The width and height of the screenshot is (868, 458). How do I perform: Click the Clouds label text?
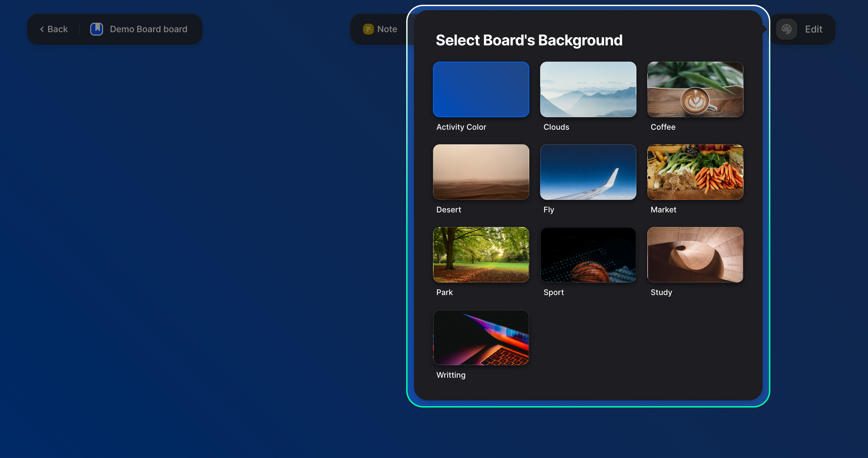point(556,127)
